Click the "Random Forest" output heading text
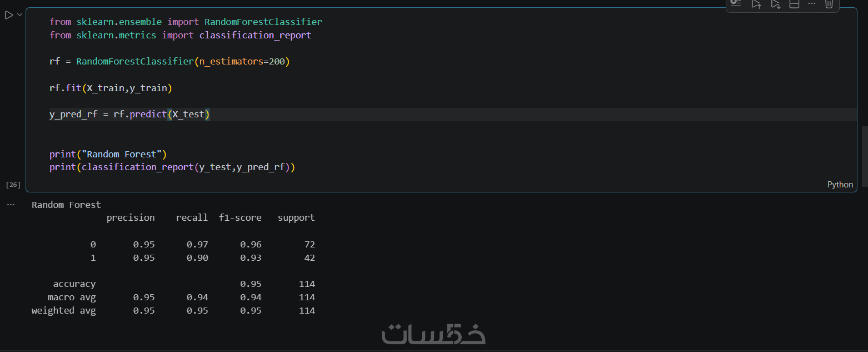This screenshot has height=352, width=868. click(x=66, y=205)
